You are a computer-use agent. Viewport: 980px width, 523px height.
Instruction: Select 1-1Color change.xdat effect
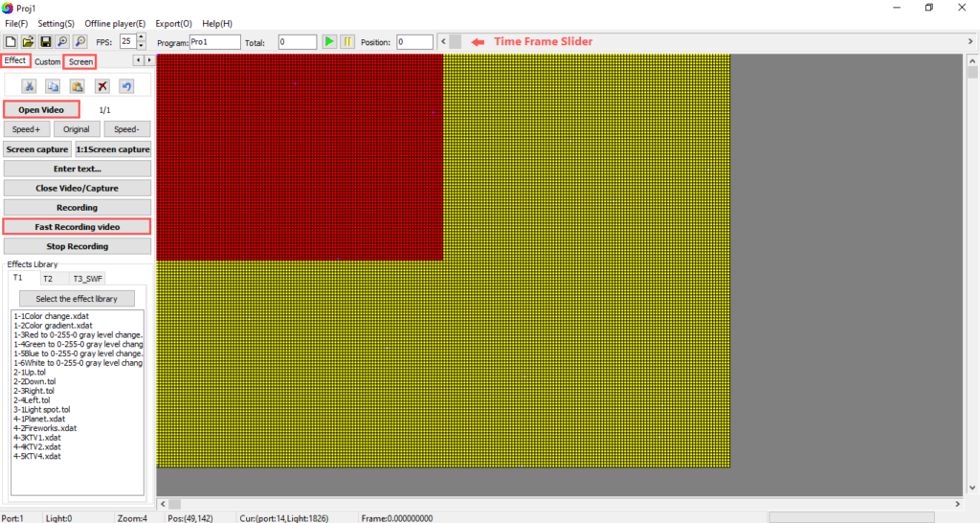tap(52, 316)
